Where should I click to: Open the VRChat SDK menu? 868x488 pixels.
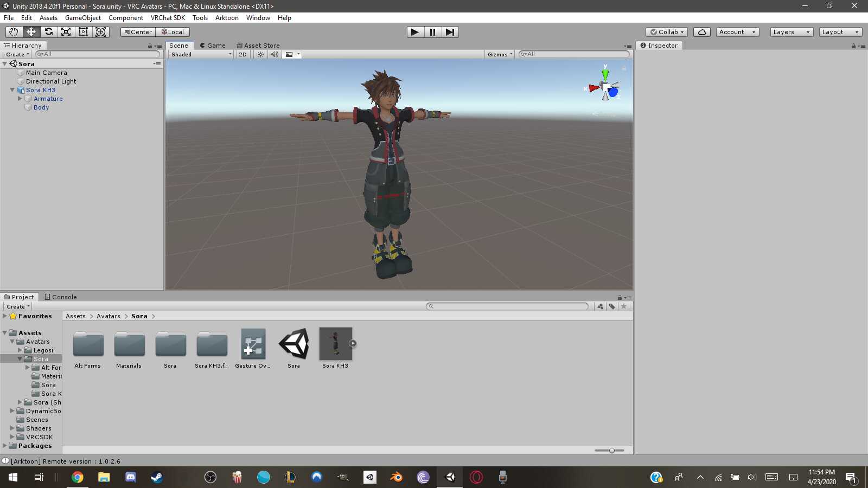(168, 18)
